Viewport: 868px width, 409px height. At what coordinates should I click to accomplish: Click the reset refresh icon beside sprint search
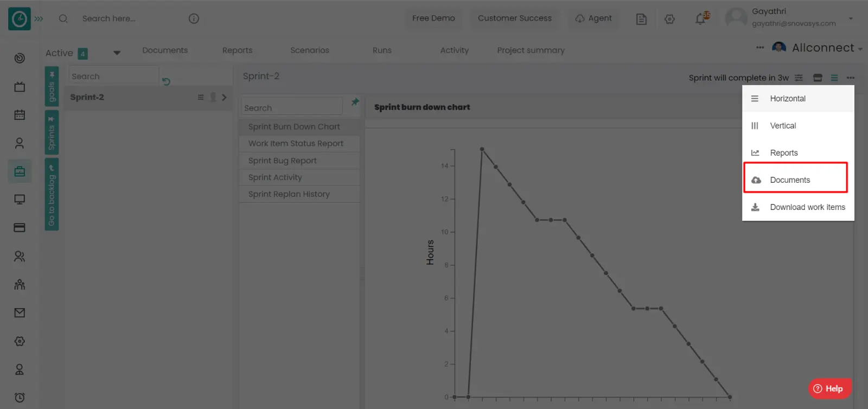[166, 81]
